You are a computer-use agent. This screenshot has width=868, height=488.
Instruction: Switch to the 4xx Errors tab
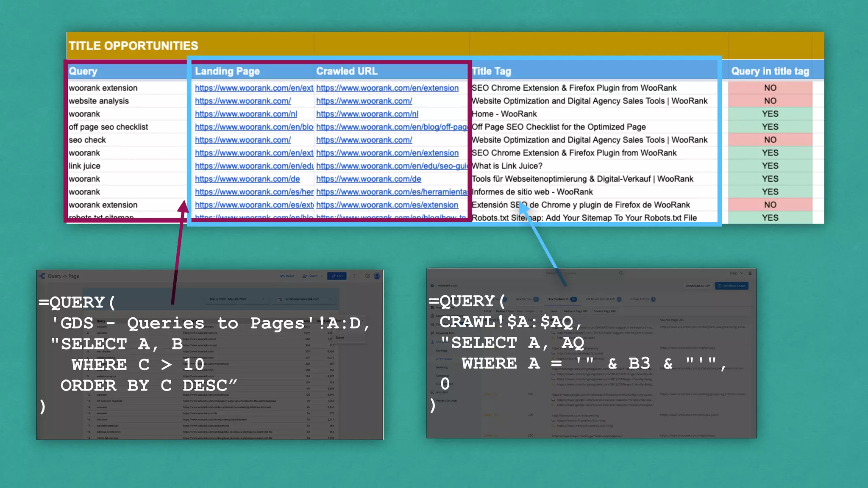coord(527,299)
